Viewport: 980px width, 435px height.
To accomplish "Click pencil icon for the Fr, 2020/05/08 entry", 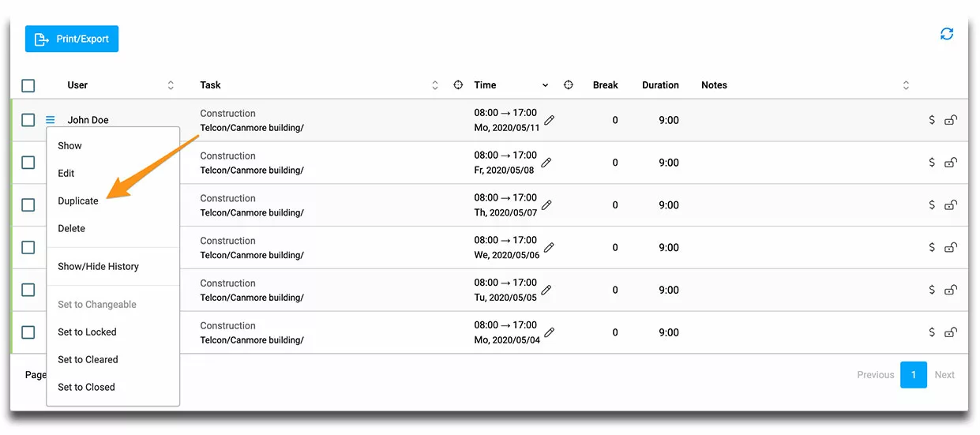I will point(546,163).
